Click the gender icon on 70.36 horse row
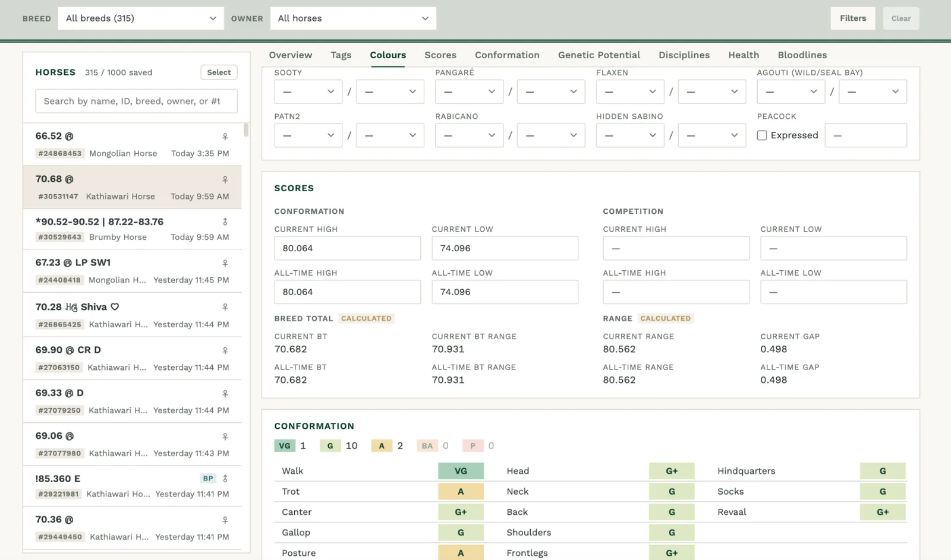The height and width of the screenshot is (560, 951). pyautogui.click(x=225, y=520)
